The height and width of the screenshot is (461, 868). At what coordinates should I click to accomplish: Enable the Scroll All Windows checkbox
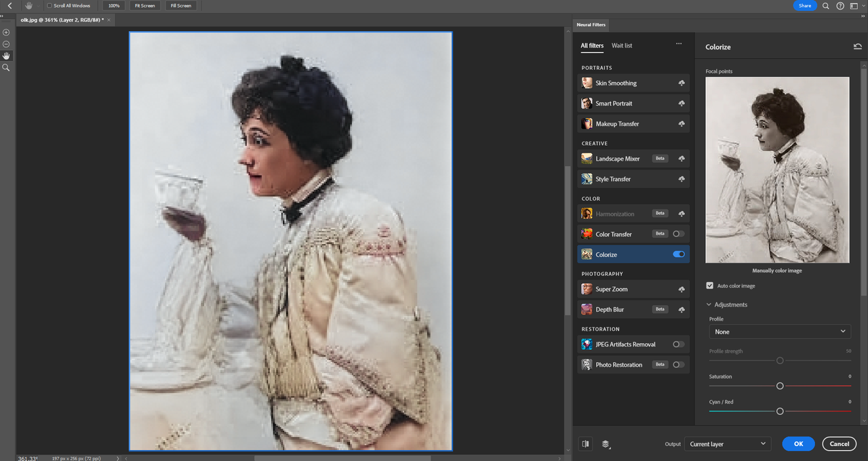click(x=49, y=5)
